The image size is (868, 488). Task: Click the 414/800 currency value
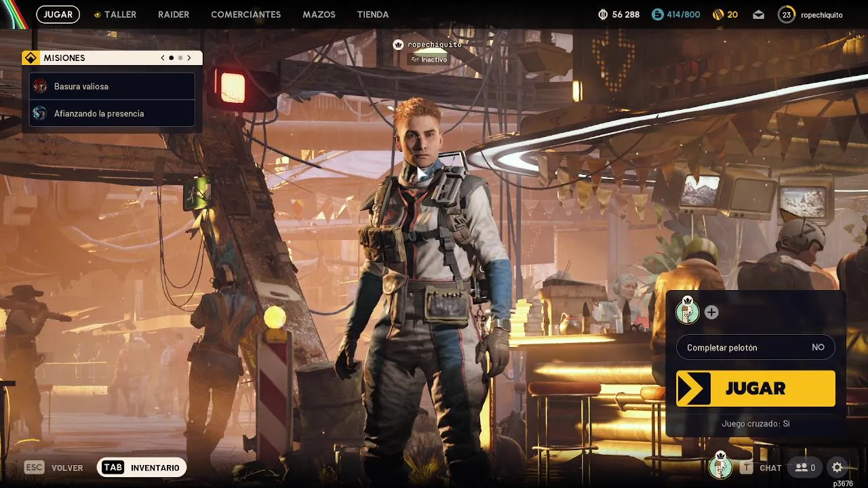683,14
